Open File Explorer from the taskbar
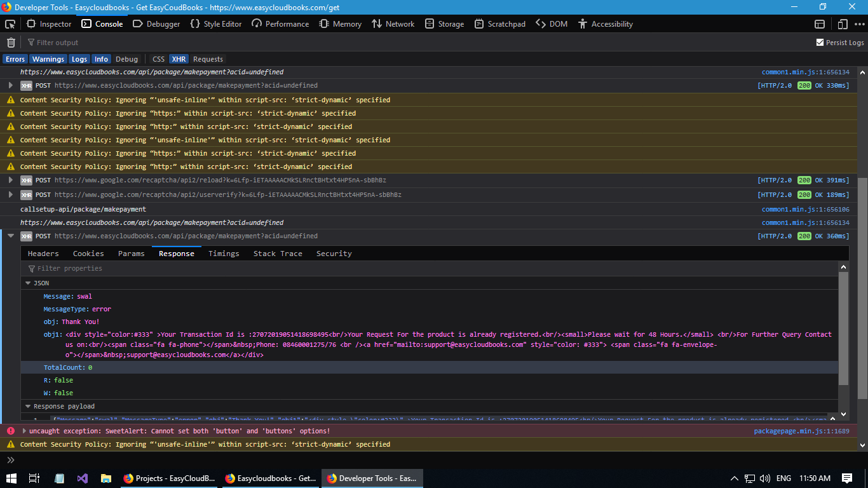This screenshot has width=868, height=488. pyautogui.click(x=106, y=478)
